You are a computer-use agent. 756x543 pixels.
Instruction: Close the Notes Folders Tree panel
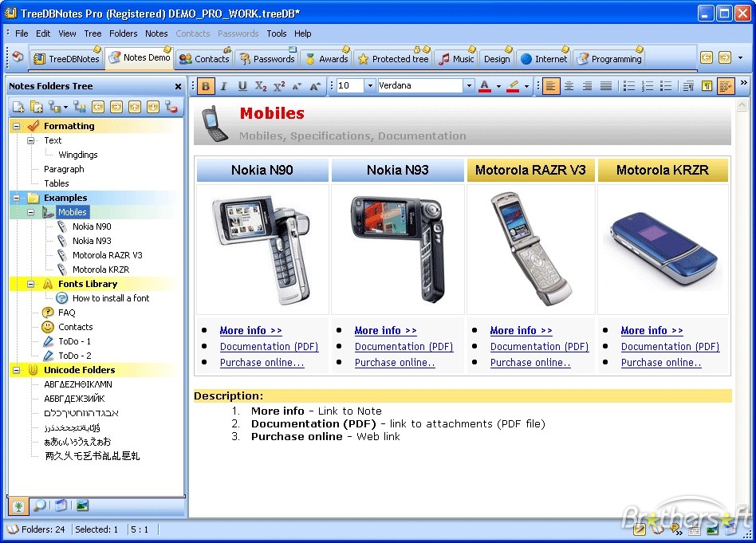point(178,86)
